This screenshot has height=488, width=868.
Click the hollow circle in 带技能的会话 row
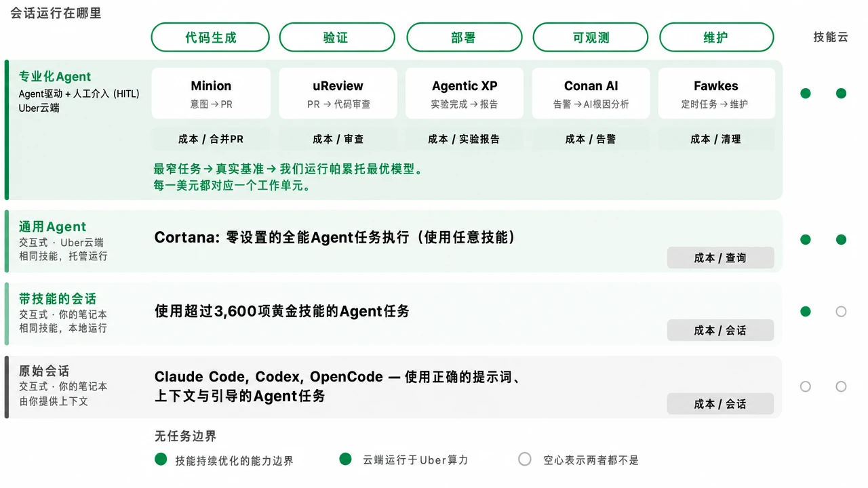(842, 312)
